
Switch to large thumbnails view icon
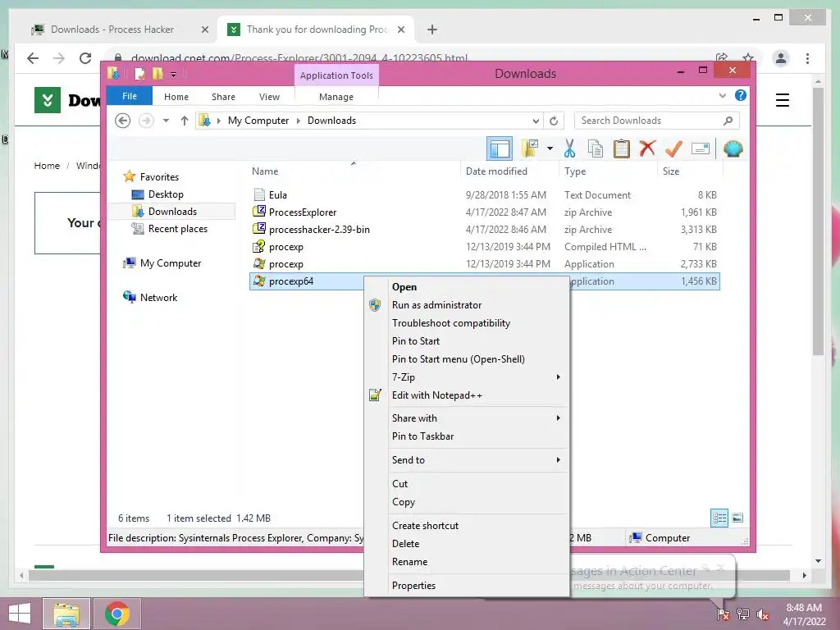tap(737, 518)
